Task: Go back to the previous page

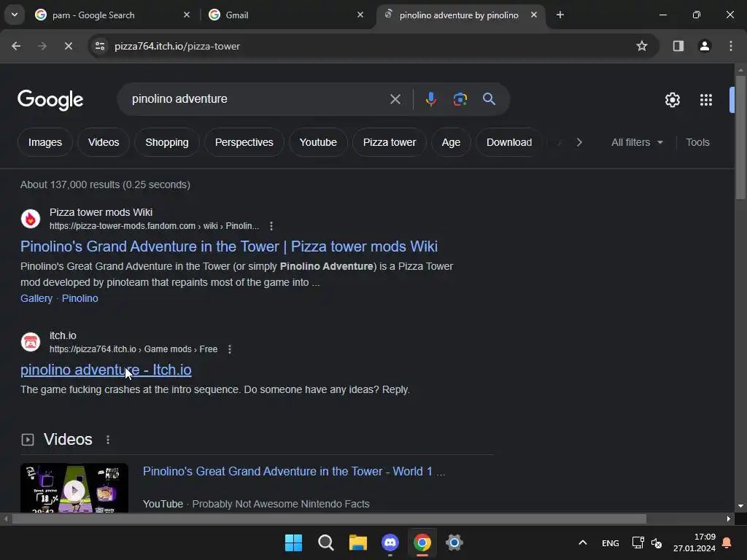Action: tap(16, 46)
